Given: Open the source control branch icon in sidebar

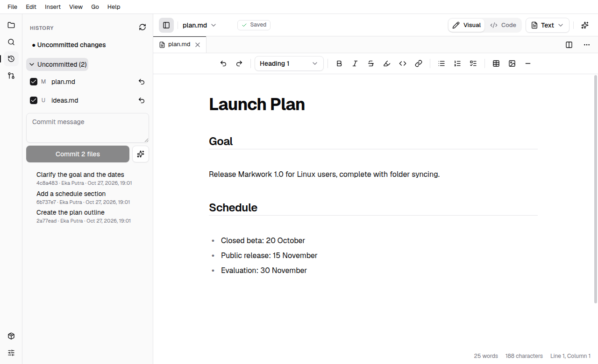Looking at the screenshot, I should [11, 76].
